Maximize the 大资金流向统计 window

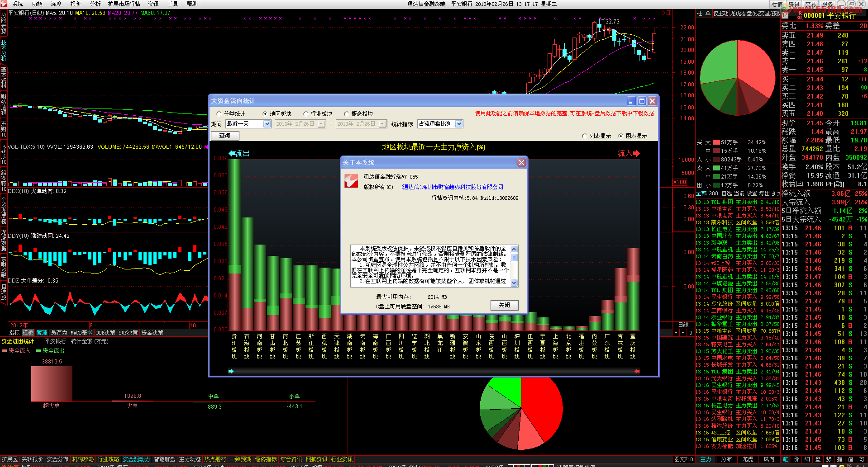642,101
